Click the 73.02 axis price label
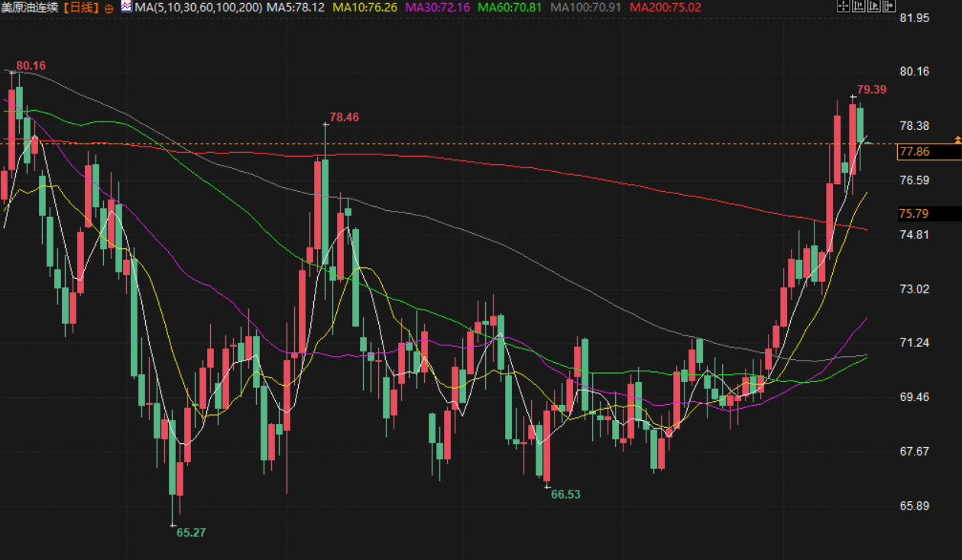 (915, 289)
